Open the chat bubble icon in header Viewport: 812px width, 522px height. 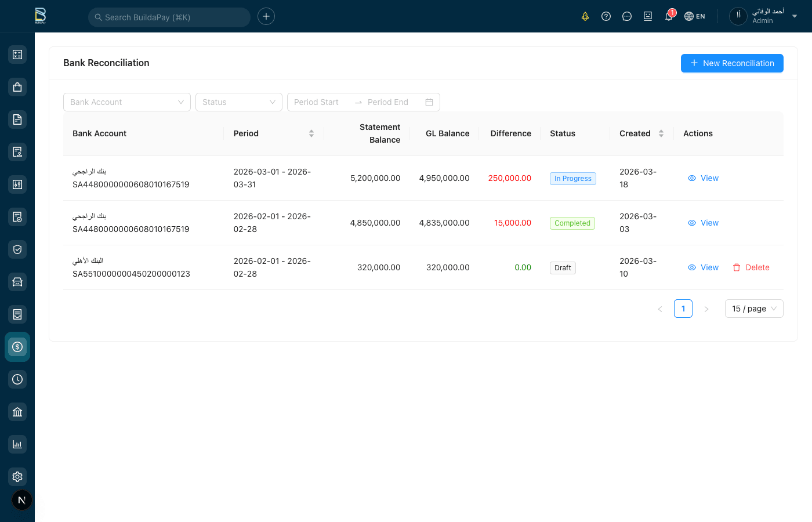[627, 16]
